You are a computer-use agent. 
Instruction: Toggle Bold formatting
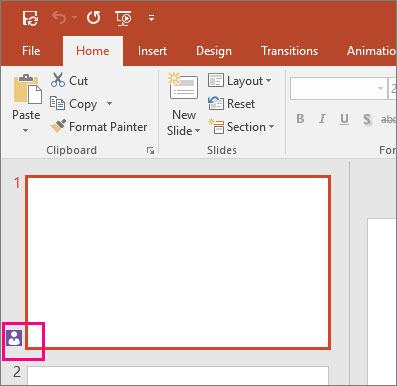[x=300, y=119]
